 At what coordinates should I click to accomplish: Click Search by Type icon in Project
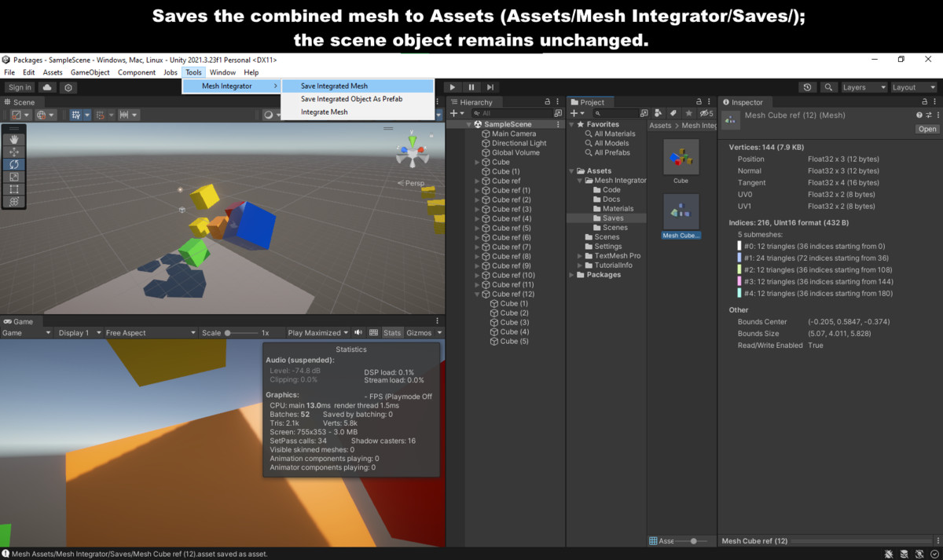click(659, 113)
